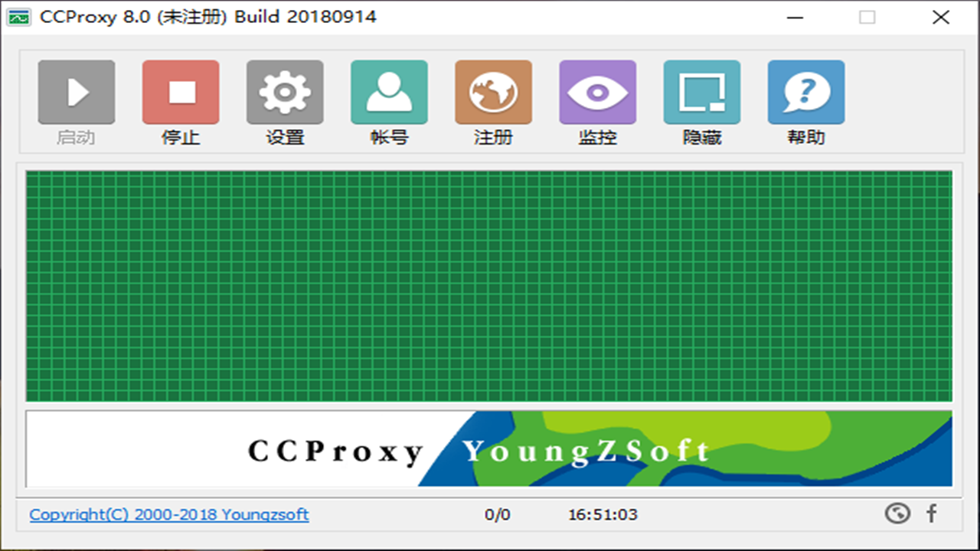Click the 0/0 connection counter in status bar

(x=497, y=514)
